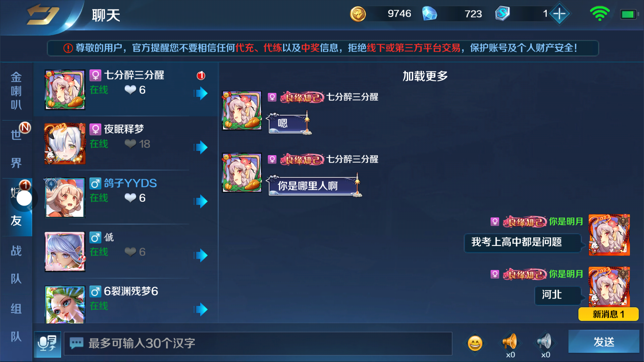The height and width of the screenshot is (362, 644).
Task: Expand arrow next to 鸽子YYDS
Action: point(201,201)
